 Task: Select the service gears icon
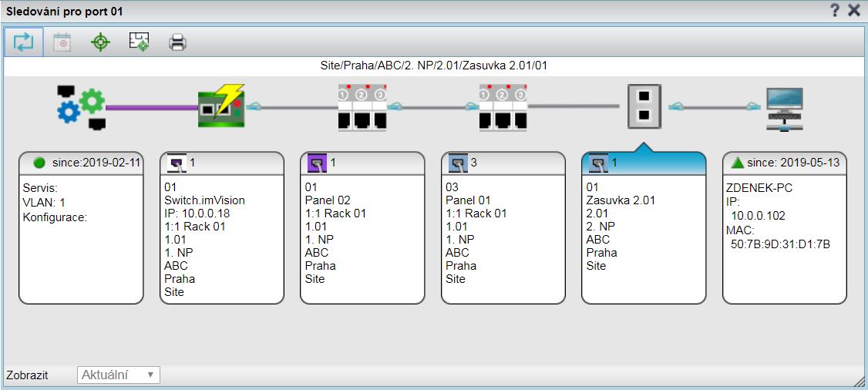(x=81, y=107)
